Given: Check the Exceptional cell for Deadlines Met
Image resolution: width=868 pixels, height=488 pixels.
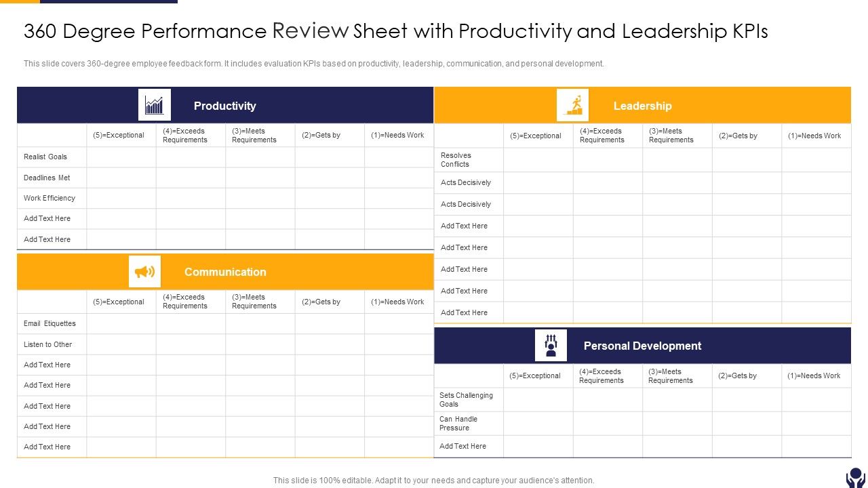Looking at the screenshot, I should pos(121,177).
